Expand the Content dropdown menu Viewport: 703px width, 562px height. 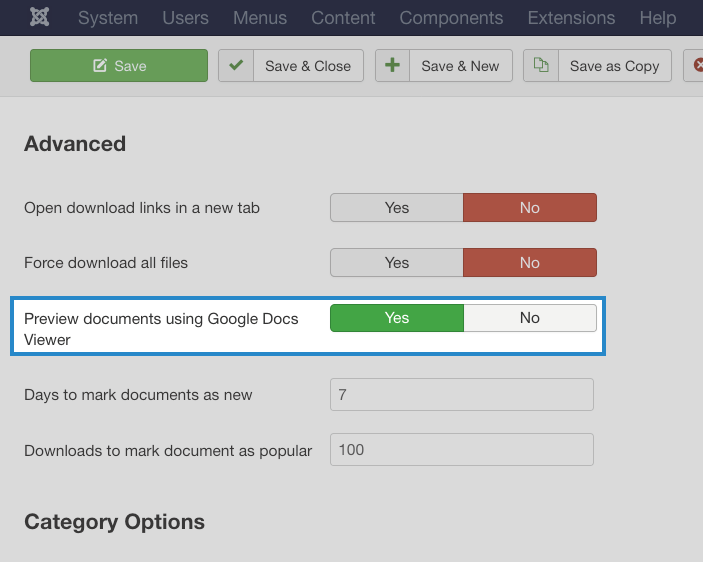pos(343,18)
